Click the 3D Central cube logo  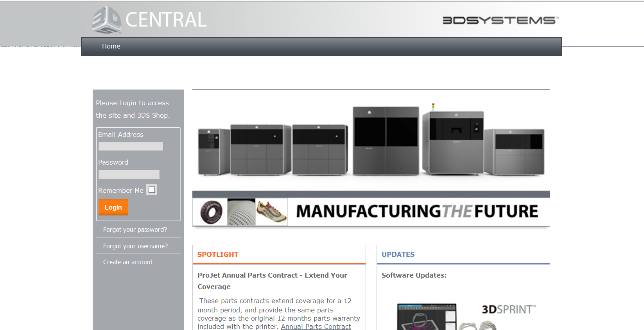point(106,20)
